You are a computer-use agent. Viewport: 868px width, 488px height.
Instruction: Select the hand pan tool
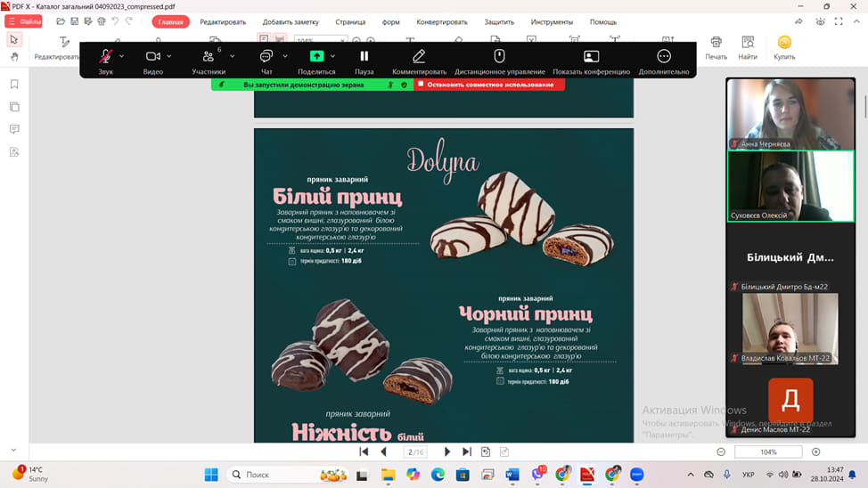click(x=14, y=57)
